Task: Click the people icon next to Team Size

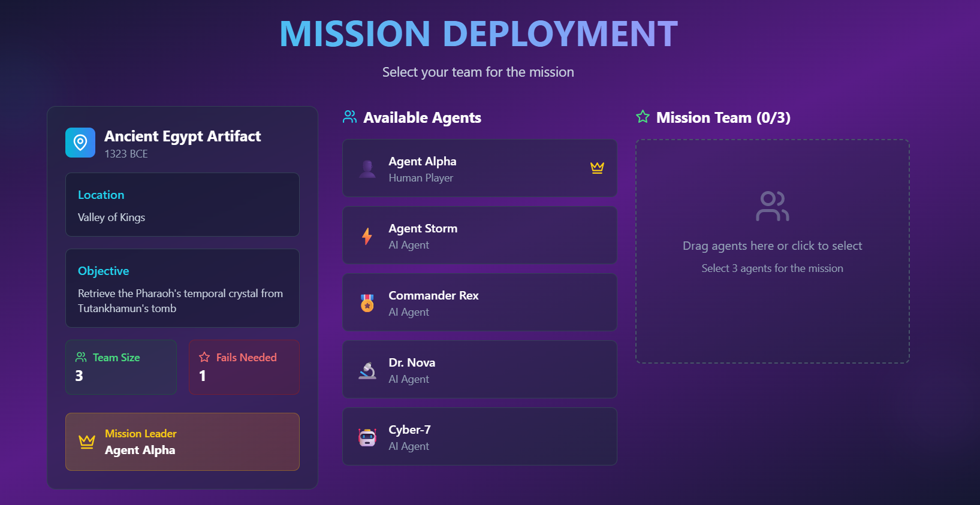Action: pos(81,357)
